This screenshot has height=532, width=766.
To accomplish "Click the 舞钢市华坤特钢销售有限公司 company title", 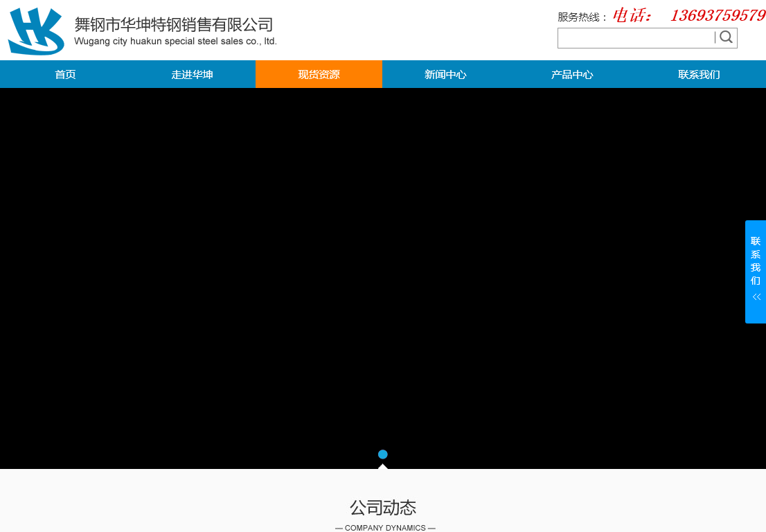I will click(174, 25).
